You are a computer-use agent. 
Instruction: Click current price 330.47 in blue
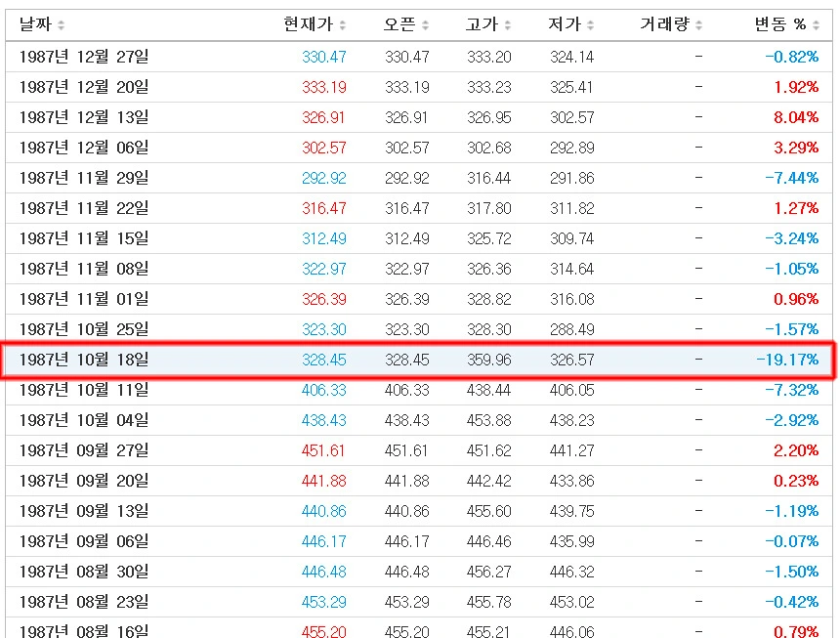pos(323,57)
